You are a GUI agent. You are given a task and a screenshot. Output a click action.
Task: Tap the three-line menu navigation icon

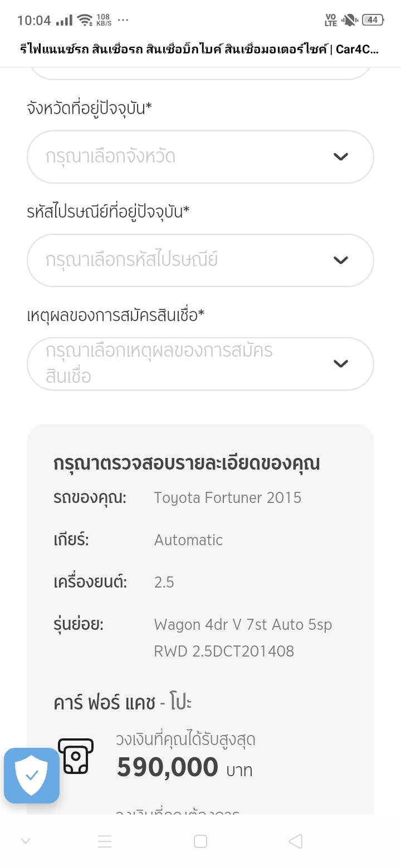pos(105,841)
